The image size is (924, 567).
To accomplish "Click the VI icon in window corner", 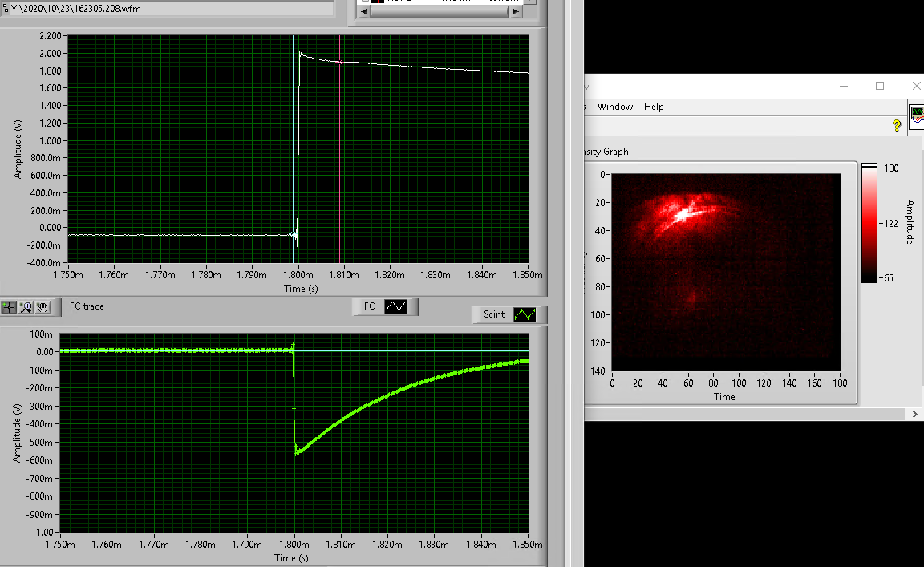I will (x=916, y=112).
